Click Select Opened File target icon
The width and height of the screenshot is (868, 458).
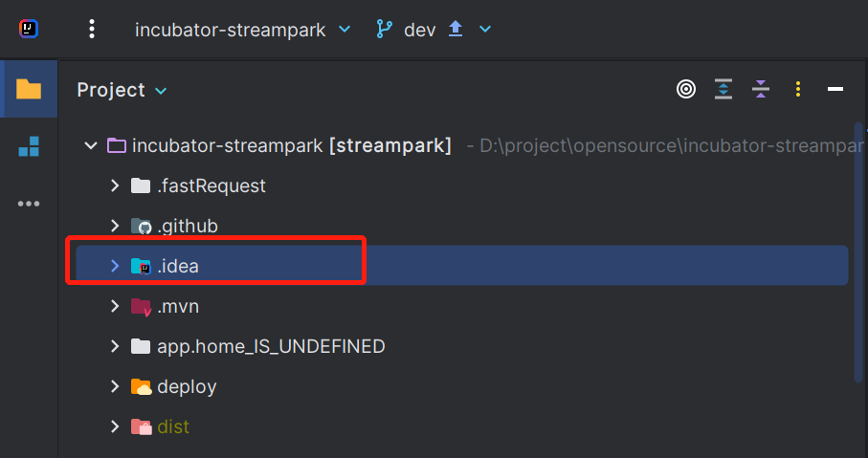coord(686,90)
